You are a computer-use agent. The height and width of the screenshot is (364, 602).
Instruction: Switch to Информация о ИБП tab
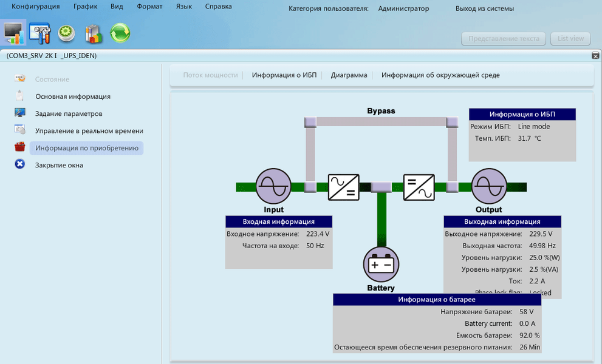coord(284,75)
